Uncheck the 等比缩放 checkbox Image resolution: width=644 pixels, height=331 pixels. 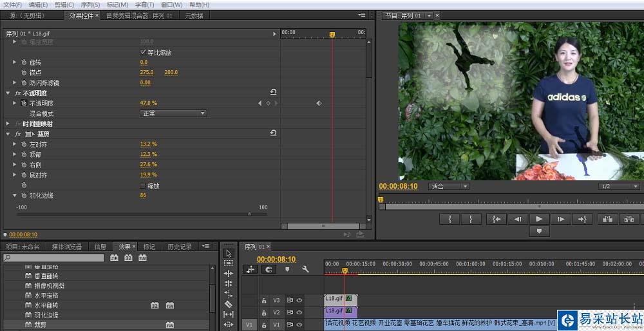[x=143, y=52]
